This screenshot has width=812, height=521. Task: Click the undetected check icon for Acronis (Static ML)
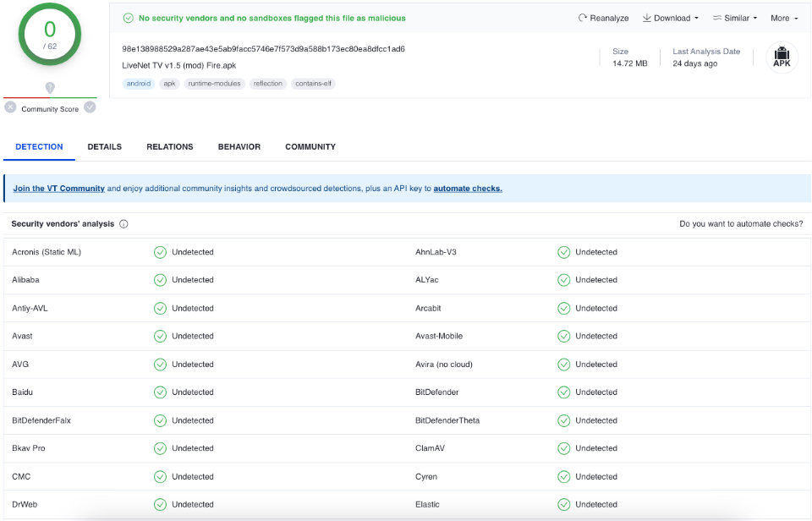pos(160,252)
